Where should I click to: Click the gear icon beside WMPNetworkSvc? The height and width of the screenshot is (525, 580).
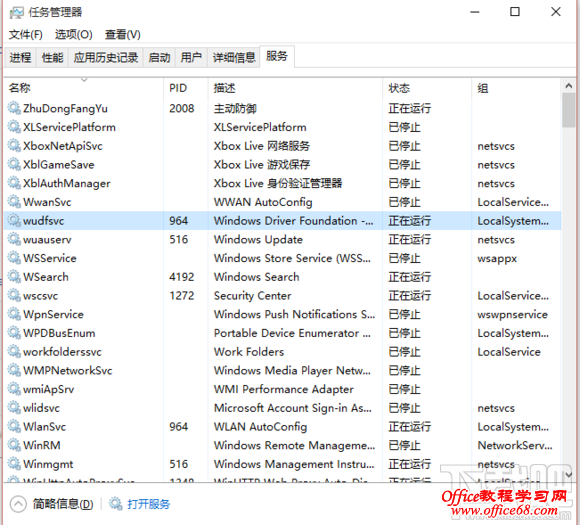tap(14, 370)
